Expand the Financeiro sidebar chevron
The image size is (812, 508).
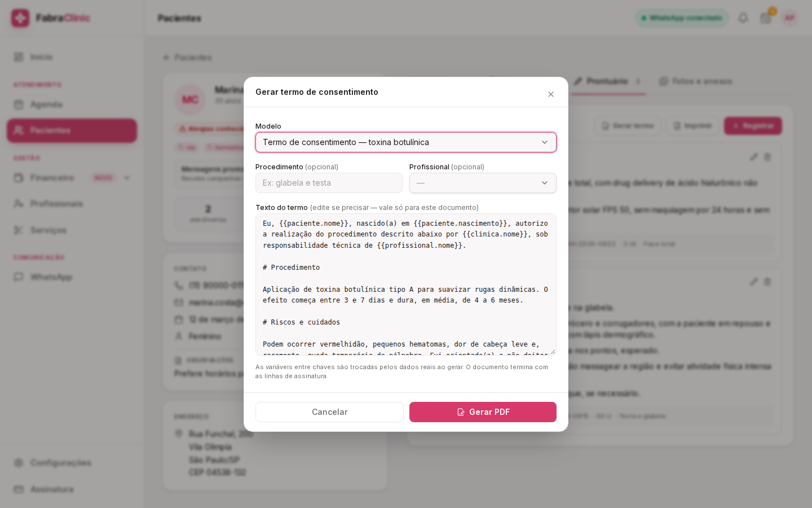coord(127,178)
